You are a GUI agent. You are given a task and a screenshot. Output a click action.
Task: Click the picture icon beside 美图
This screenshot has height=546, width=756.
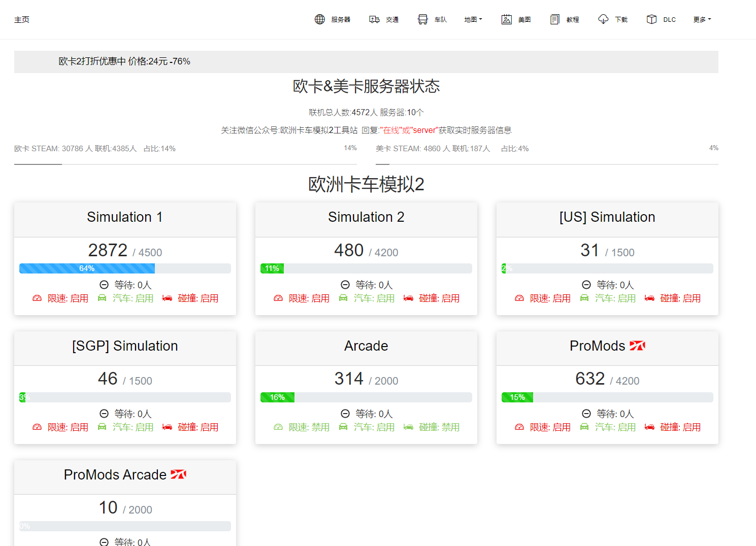click(506, 19)
